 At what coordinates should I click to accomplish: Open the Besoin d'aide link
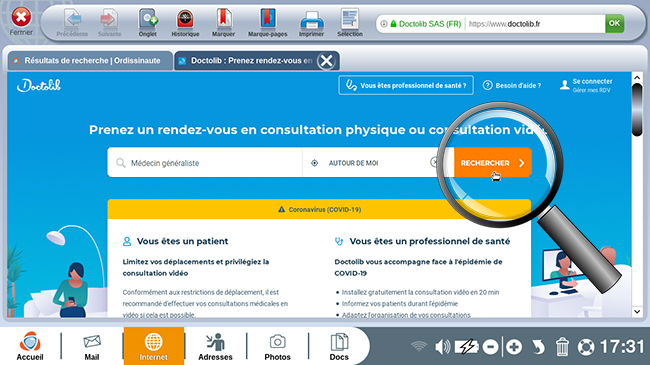tap(512, 85)
